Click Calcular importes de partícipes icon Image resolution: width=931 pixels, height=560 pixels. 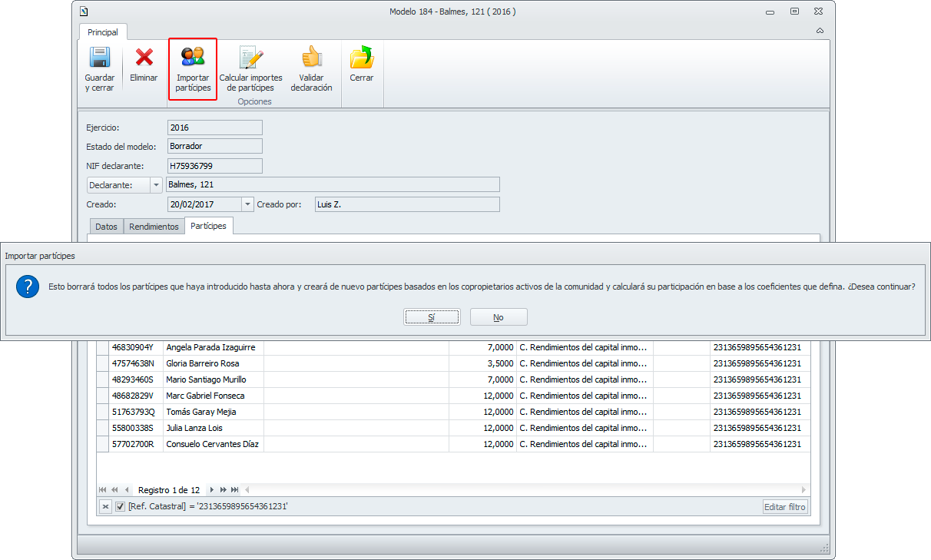251,58
